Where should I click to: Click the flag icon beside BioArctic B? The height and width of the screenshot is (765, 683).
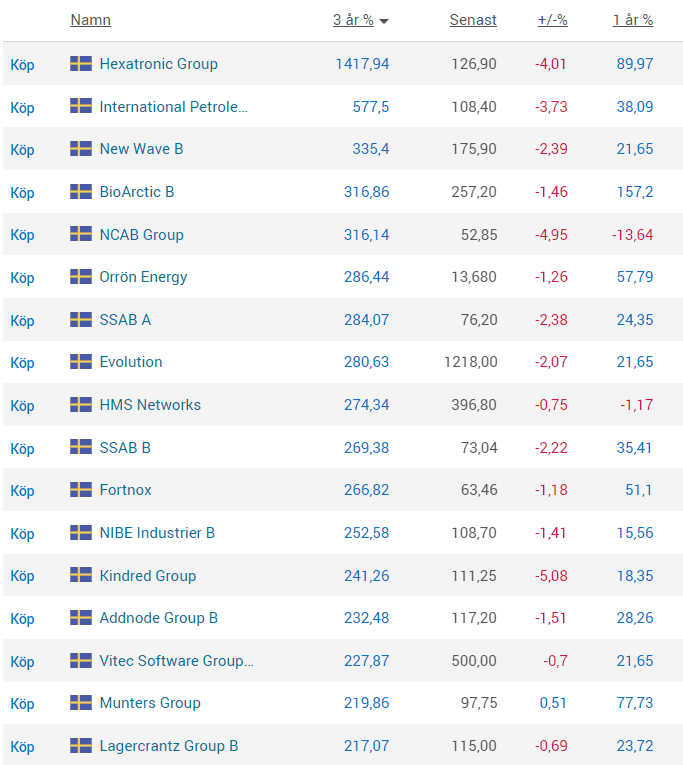point(81,192)
